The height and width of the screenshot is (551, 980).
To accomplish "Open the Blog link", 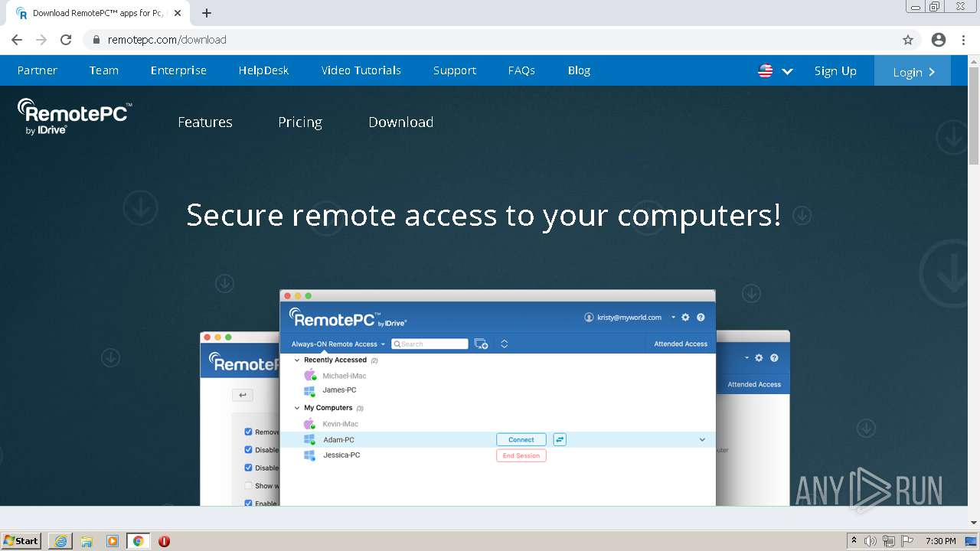I will (x=579, y=70).
